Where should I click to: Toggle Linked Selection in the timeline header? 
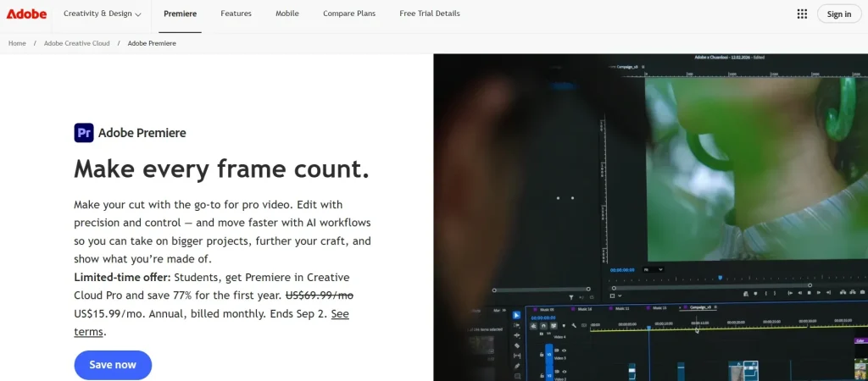[x=554, y=326]
